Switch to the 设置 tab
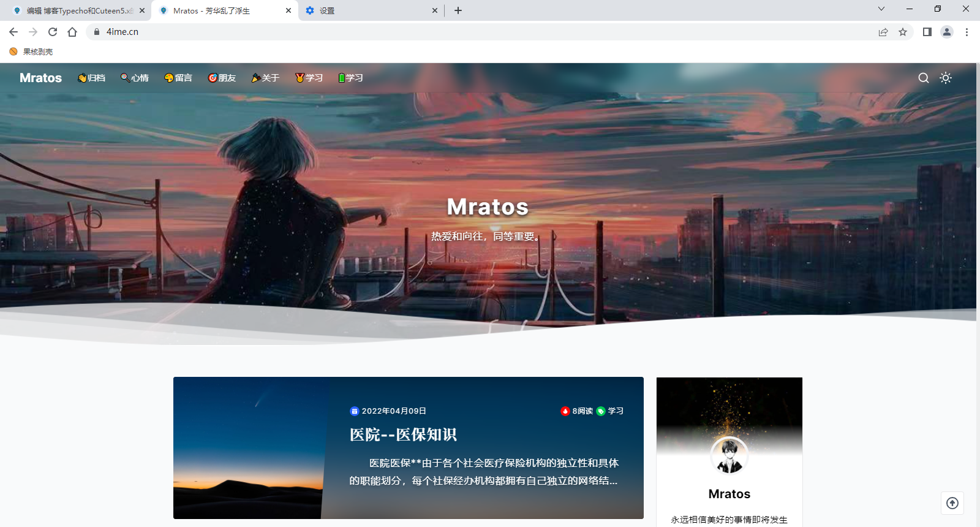 (x=371, y=11)
